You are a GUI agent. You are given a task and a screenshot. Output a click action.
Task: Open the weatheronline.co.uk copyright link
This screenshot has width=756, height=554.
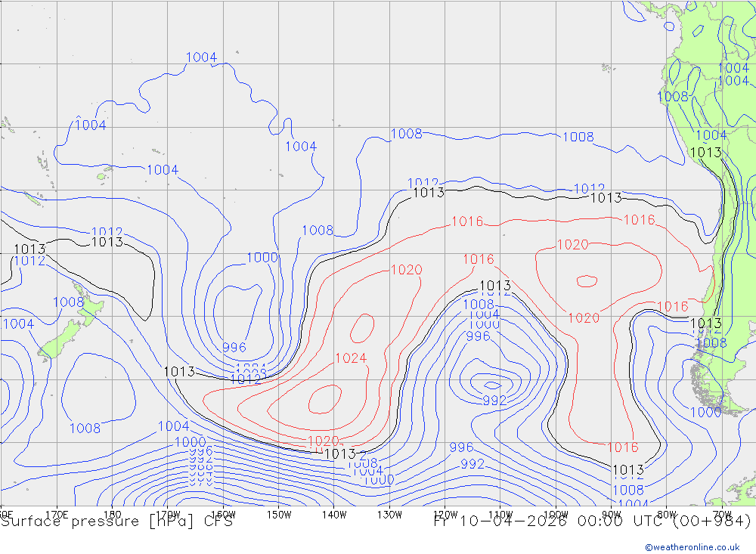692,547
